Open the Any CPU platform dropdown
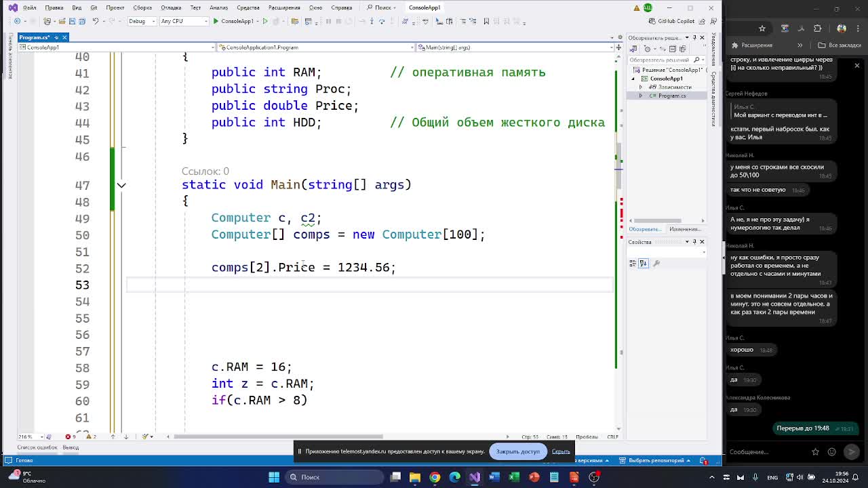The width and height of the screenshot is (868, 488). [183, 21]
